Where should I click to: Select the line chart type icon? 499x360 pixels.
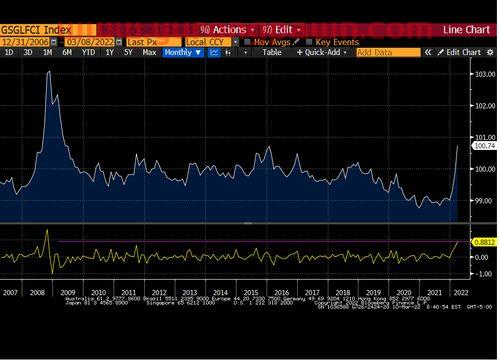pyautogui.click(x=214, y=52)
